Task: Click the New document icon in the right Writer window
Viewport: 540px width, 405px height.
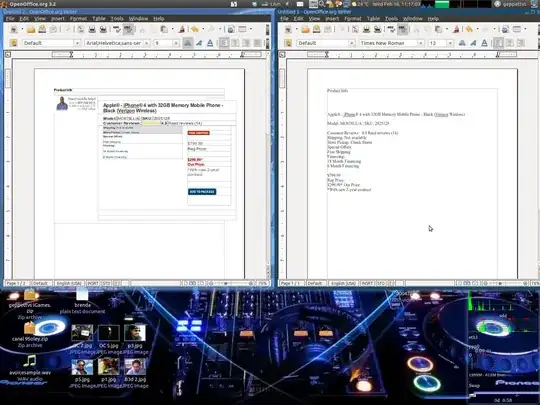Action: pyautogui.click(x=288, y=29)
